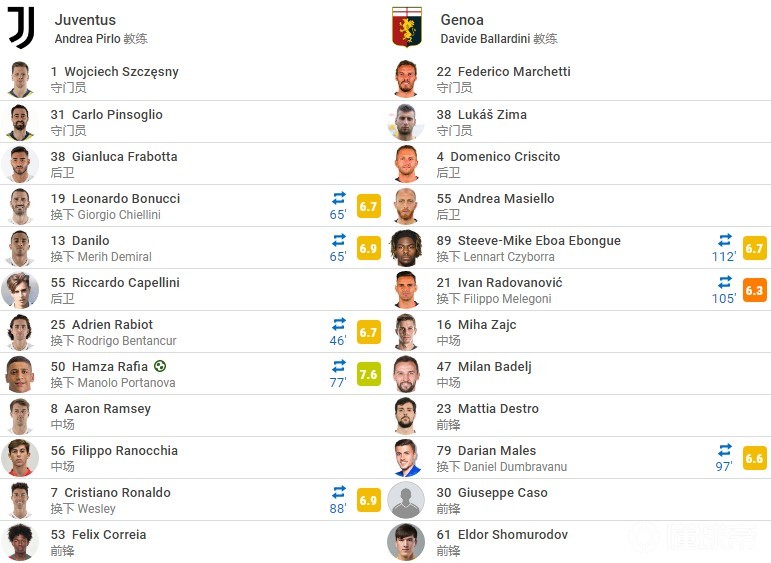This screenshot has width=771, height=563.
Task: Click Darian Males' substitution arrows icon
Action: pos(725,450)
